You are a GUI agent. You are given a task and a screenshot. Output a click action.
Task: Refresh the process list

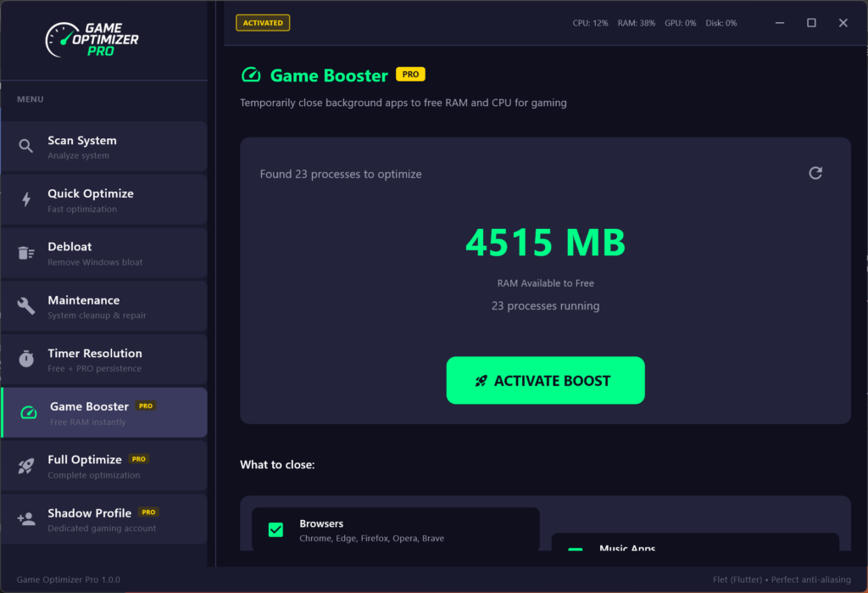click(815, 173)
